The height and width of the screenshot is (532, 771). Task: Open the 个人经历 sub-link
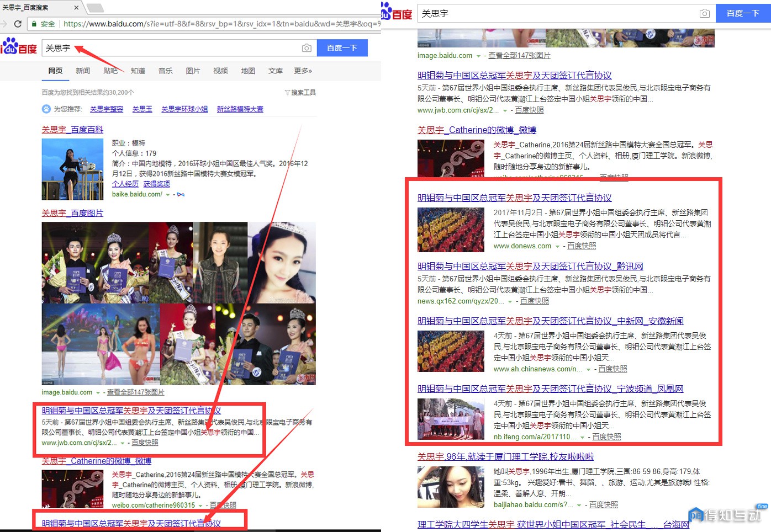(125, 184)
